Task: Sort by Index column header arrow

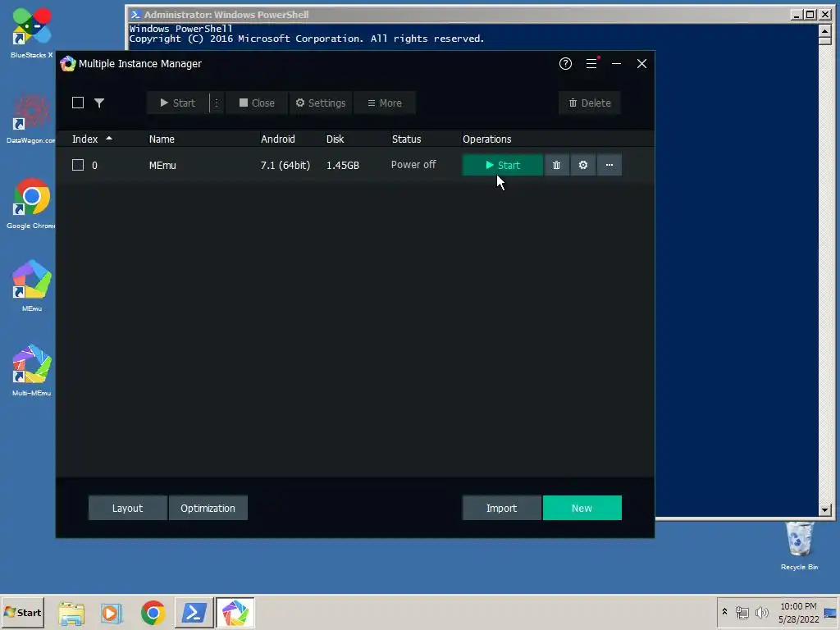Action: click(109, 138)
